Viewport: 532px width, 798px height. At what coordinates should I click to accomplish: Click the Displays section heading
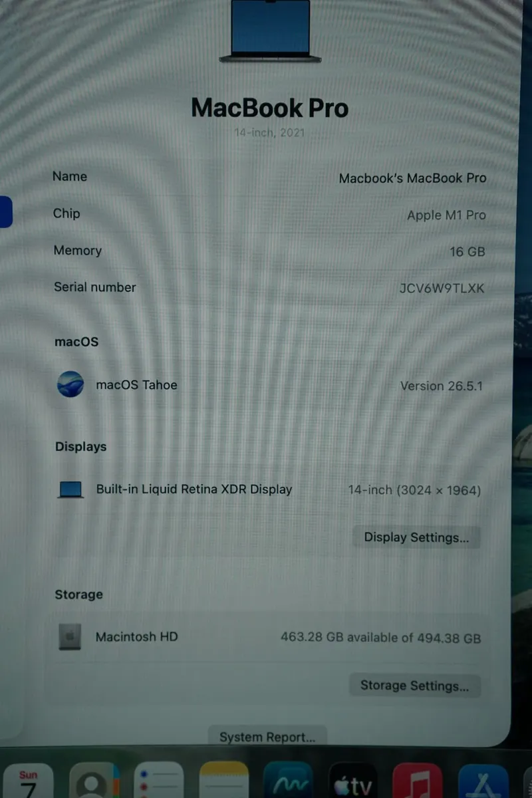80,447
